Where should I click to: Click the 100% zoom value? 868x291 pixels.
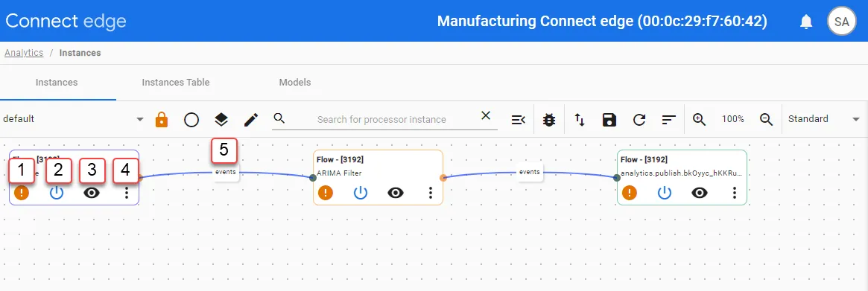[733, 120]
